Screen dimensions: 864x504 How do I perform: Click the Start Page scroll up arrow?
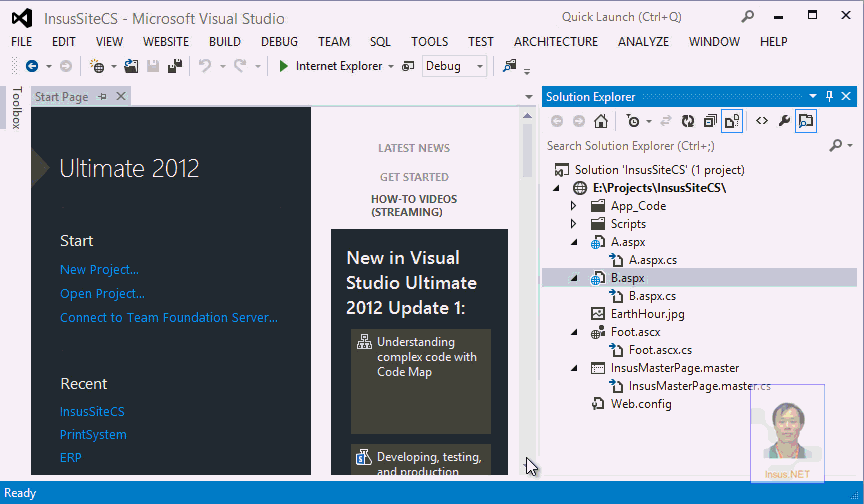point(527,116)
